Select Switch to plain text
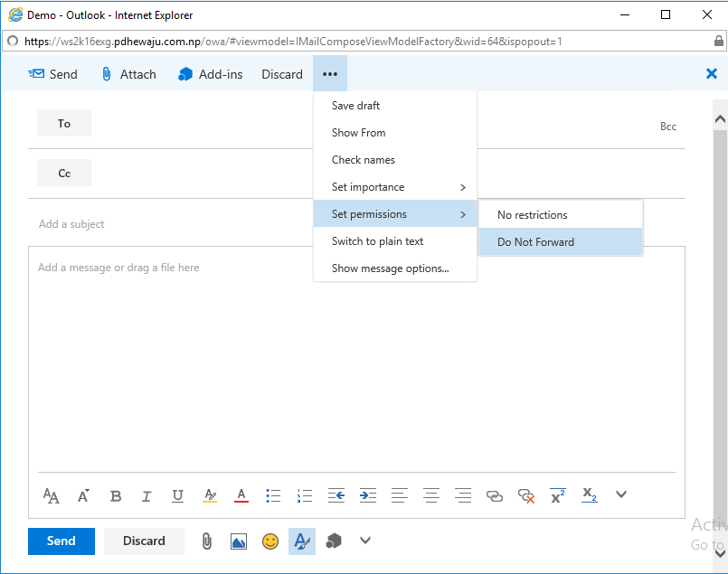 tap(395, 241)
